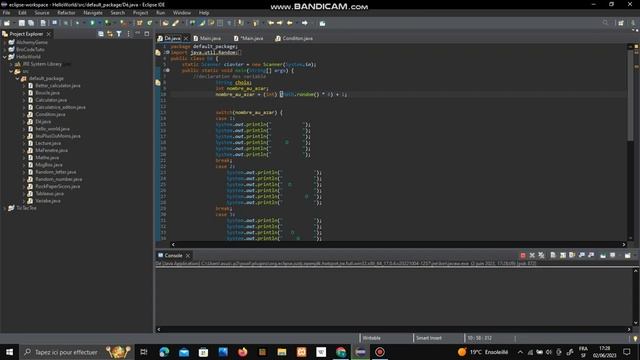Viewport: 640px width, 360px height.
Task: Click the New Java Class icon
Action: [x=150, y=23]
